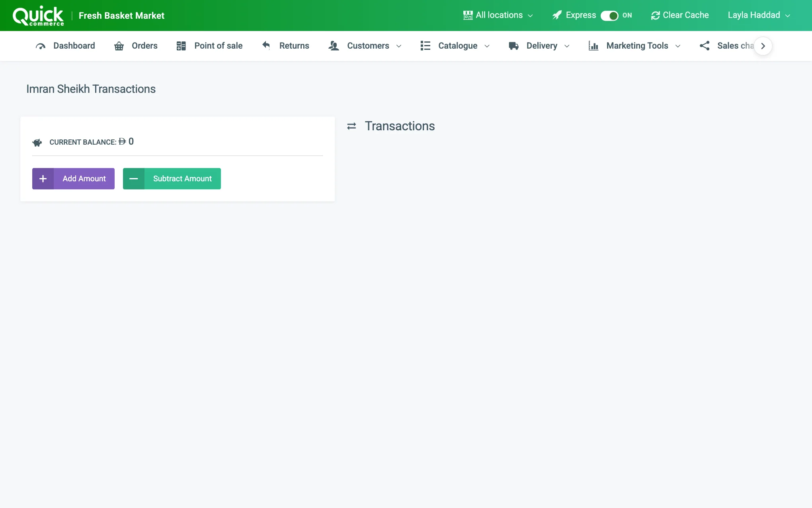This screenshot has height=508, width=812.
Task: Show more navigation items with right arrow
Action: 763,46
